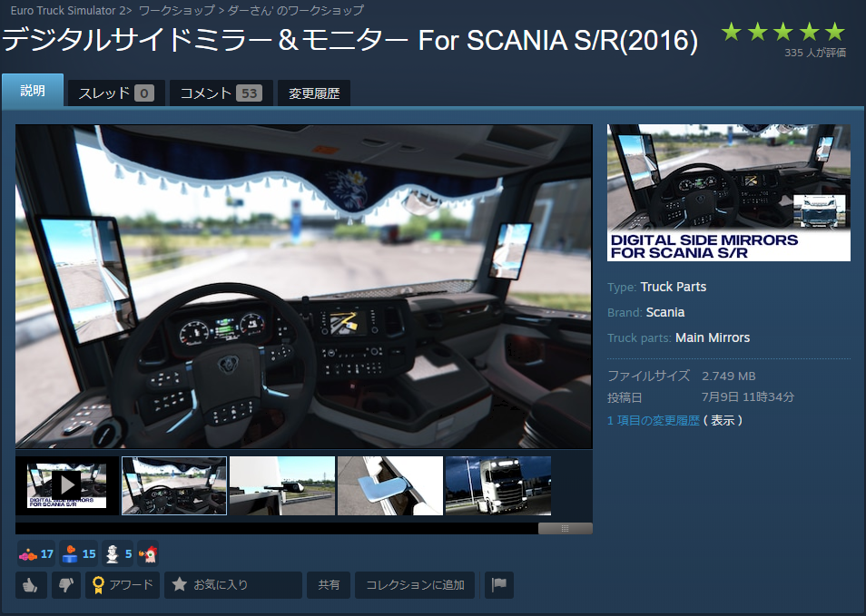Screen dimensions: 866x616
Task: Select the blue mirror bracket close-up thumbnail
Action: click(390, 485)
